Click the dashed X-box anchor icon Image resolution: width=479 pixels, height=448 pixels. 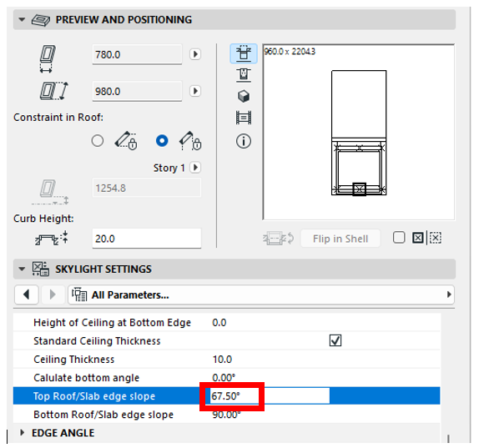(x=436, y=238)
